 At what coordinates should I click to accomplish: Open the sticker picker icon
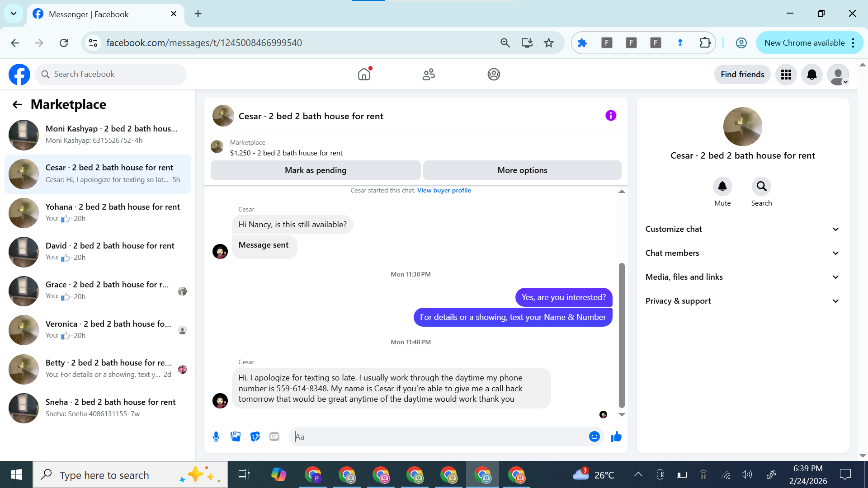tap(255, 436)
